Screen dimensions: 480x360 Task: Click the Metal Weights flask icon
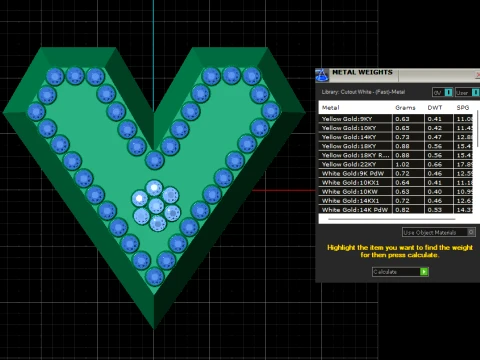(x=322, y=75)
